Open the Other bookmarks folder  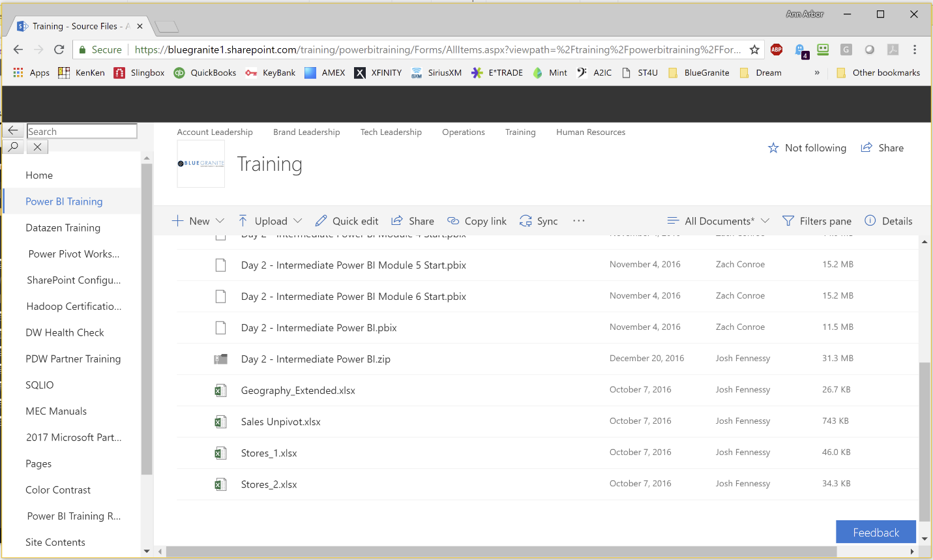[878, 72]
